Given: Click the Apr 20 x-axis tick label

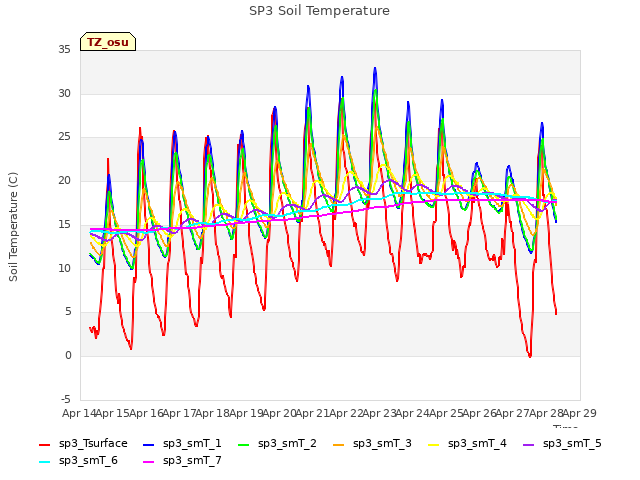Looking at the screenshot, I should (279, 413).
